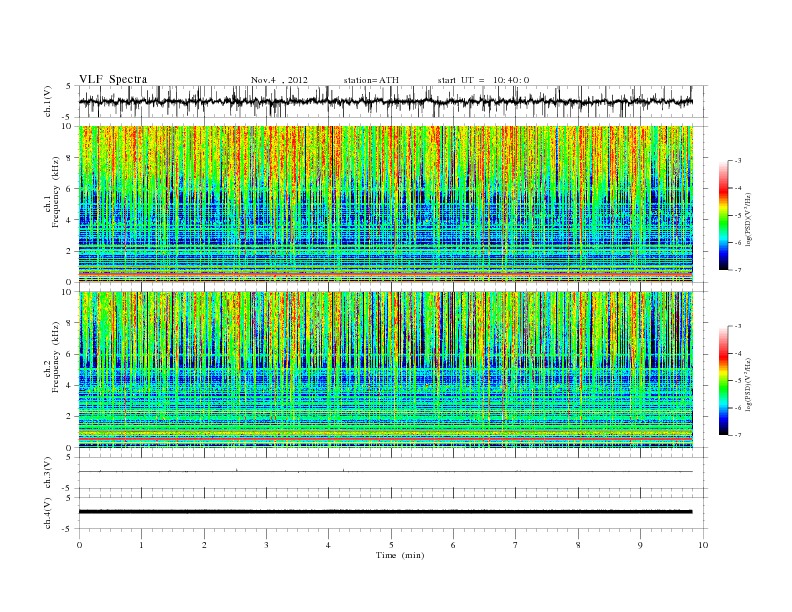Click the '-7' label on ch.2 colorbar
792x612 pixels.
tap(737, 435)
